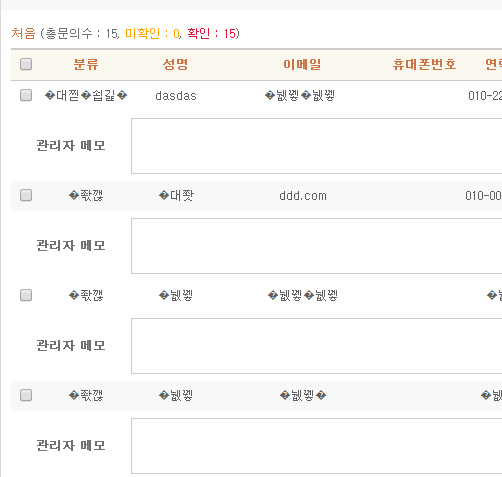Click the 미확인 : 0 filter link
Image resolution: width=502 pixels, height=477 pixels.
tap(152, 33)
